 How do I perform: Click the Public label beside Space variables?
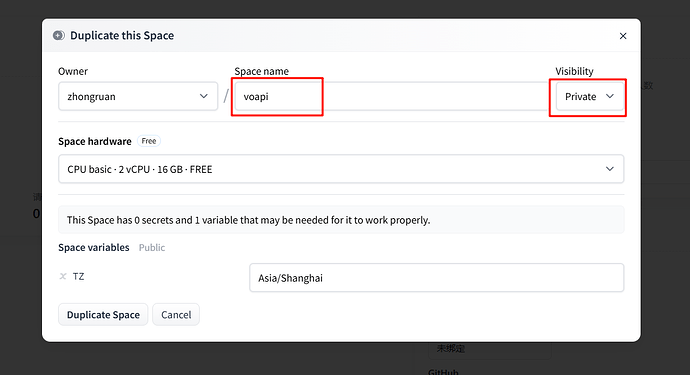click(x=152, y=248)
